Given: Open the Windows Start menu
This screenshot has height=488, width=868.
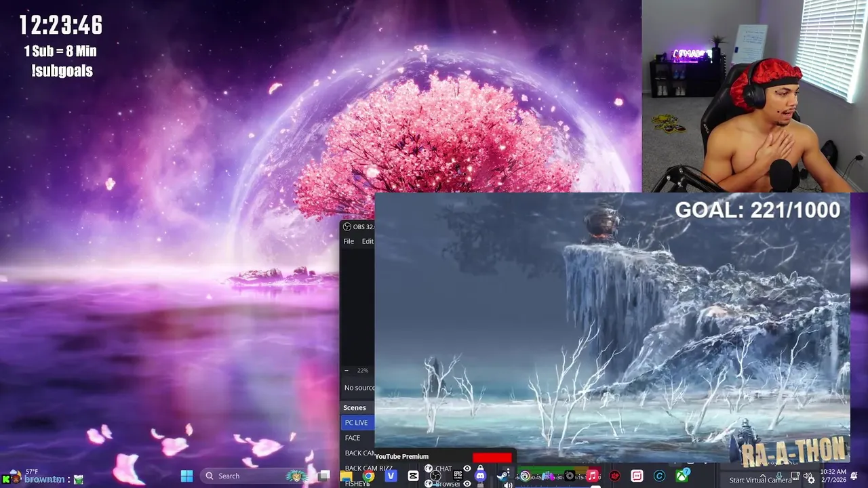Looking at the screenshot, I should coord(186,476).
